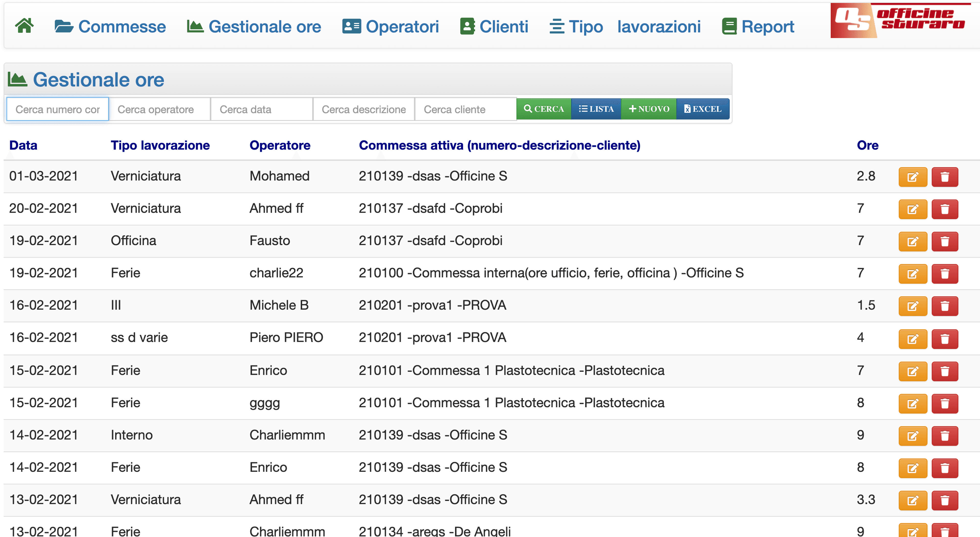This screenshot has height=537, width=980.
Task: Export with the EXCEL button
Action: coord(703,109)
